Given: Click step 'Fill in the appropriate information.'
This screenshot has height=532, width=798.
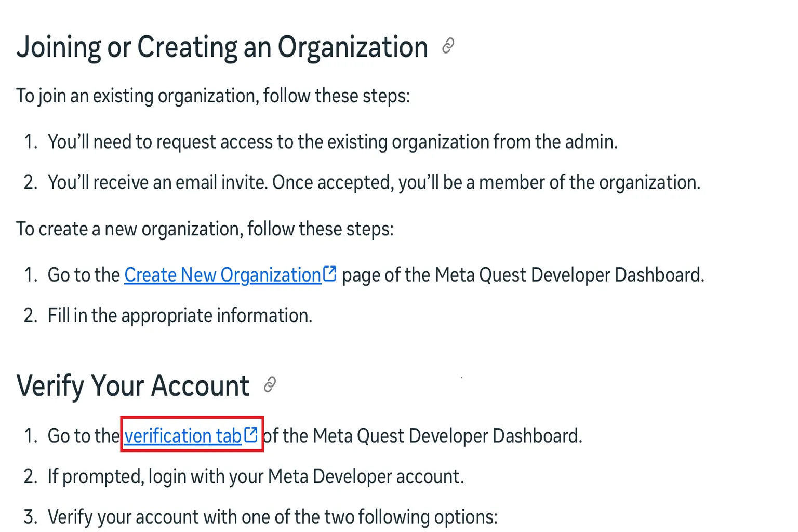Looking at the screenshot, I should 180,315.
